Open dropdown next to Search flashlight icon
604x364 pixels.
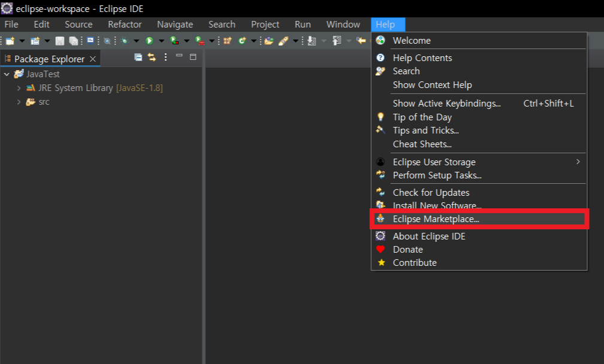[x=296, y=41]
